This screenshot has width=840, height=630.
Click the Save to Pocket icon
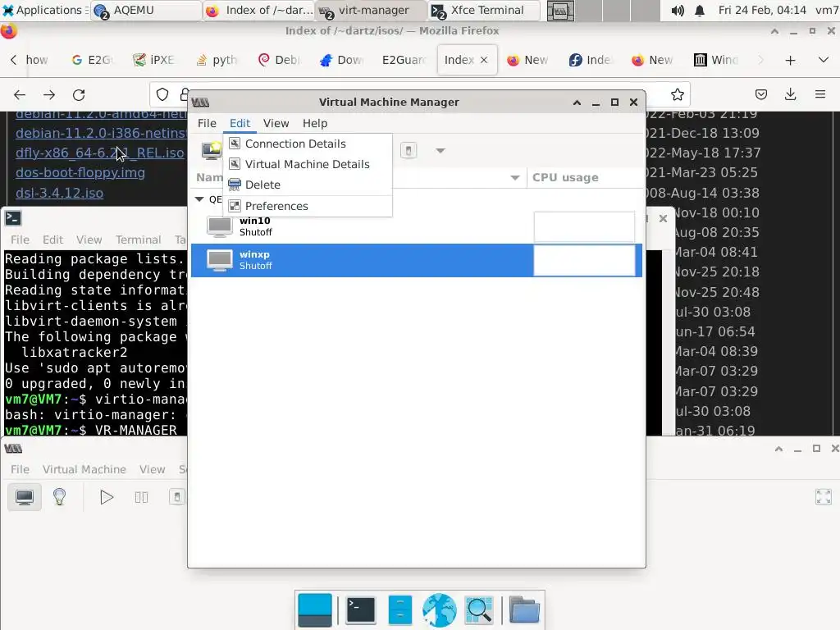[760, 95]
